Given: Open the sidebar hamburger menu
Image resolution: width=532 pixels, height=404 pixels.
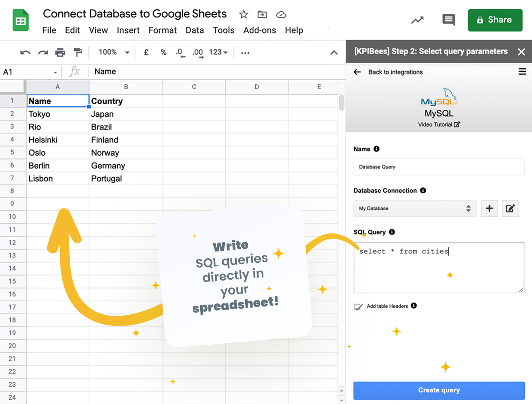Looking at the screenshot, I should [522, 72].
